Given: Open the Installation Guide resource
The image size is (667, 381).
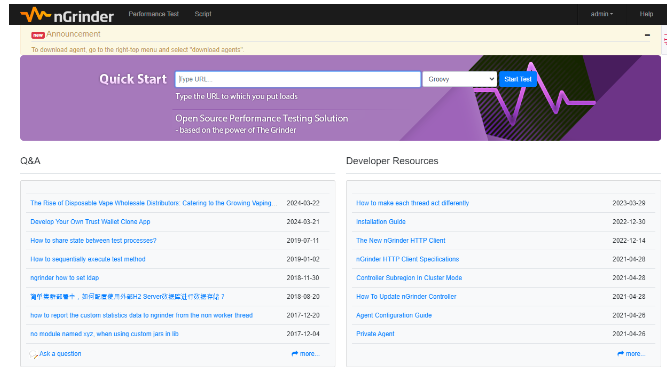Looking at the screenshot, I should point(381,222).
